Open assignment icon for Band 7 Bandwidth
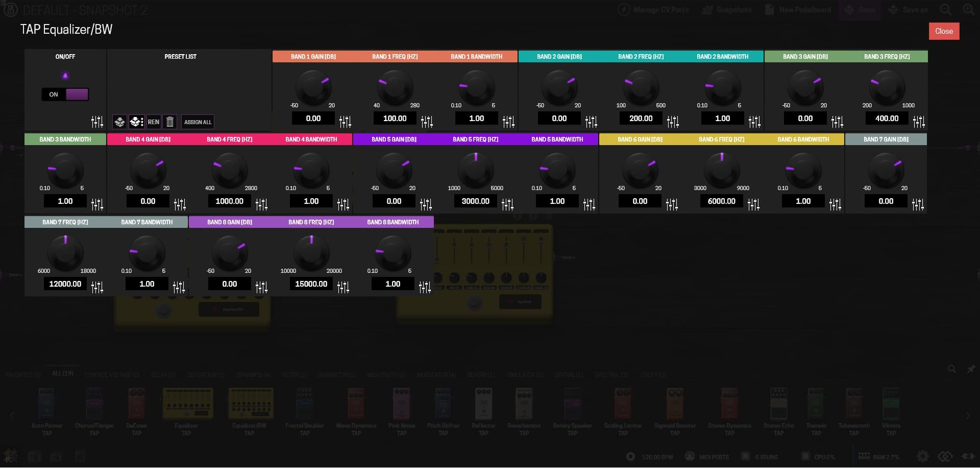This screenshot has width=980, height=468. coord(179,287)
